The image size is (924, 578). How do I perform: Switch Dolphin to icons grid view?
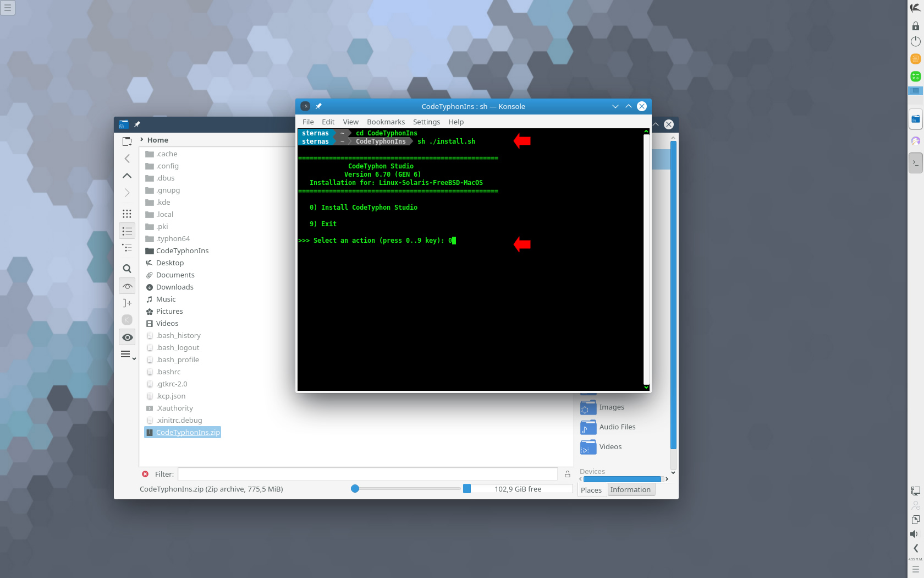pos(127,214)
